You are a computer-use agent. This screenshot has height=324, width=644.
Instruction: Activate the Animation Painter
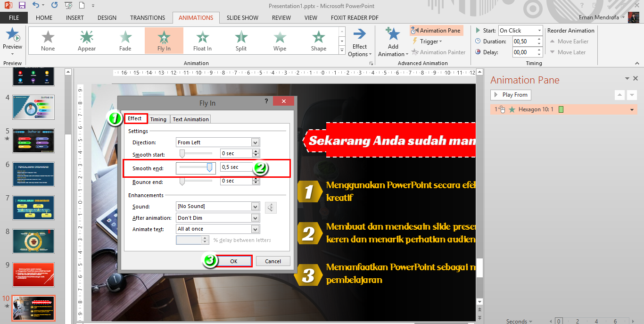tap(438, 52)
